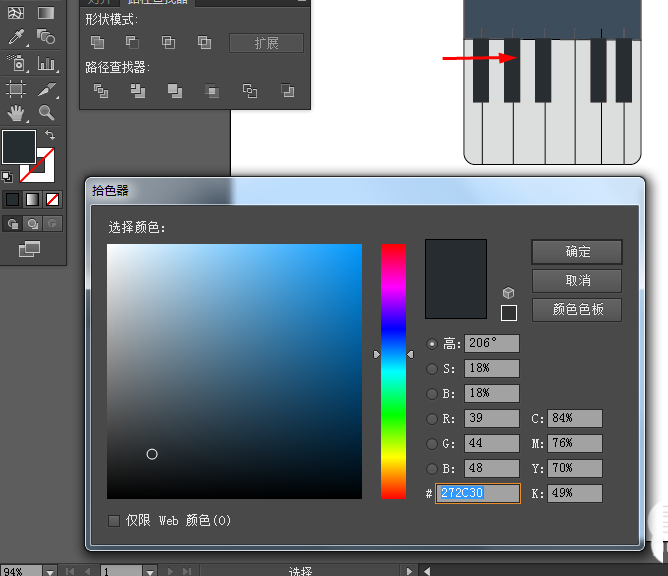The width and height of the screenshot is (668, 576).
Task: Select the Eyedropper tool
Action: click(x=16, y=38)
